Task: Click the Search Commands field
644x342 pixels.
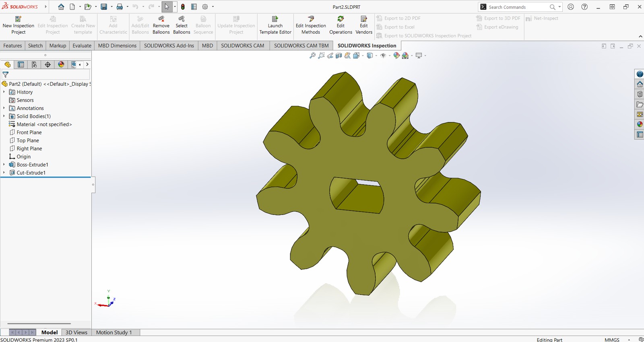Action: point(518,7)
